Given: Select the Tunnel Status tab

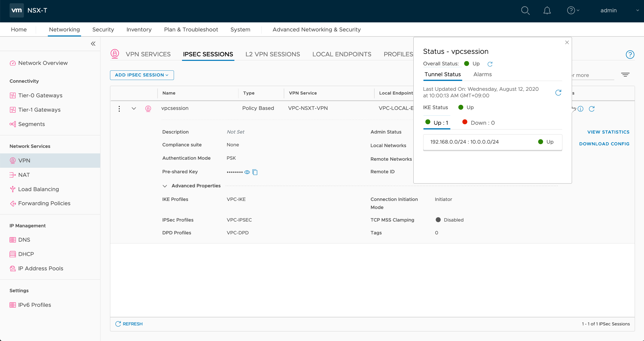Looking at the screenshot, I should coord(443,74).
